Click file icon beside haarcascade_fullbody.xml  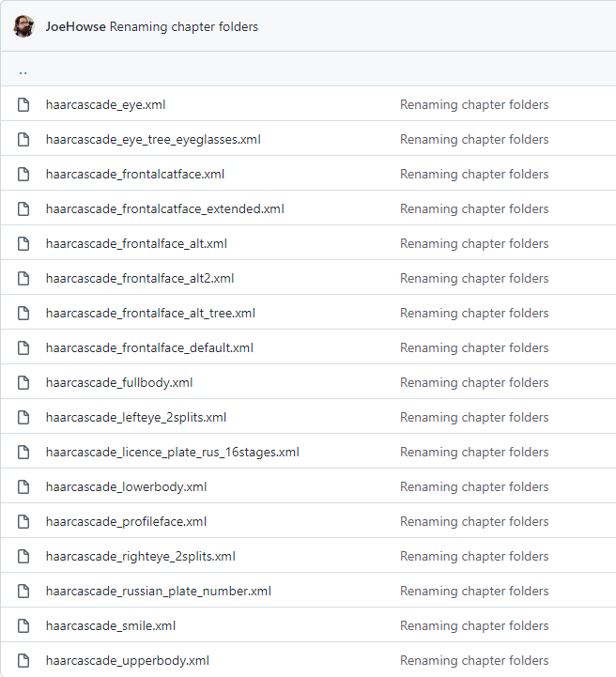[x=23, y=382]
